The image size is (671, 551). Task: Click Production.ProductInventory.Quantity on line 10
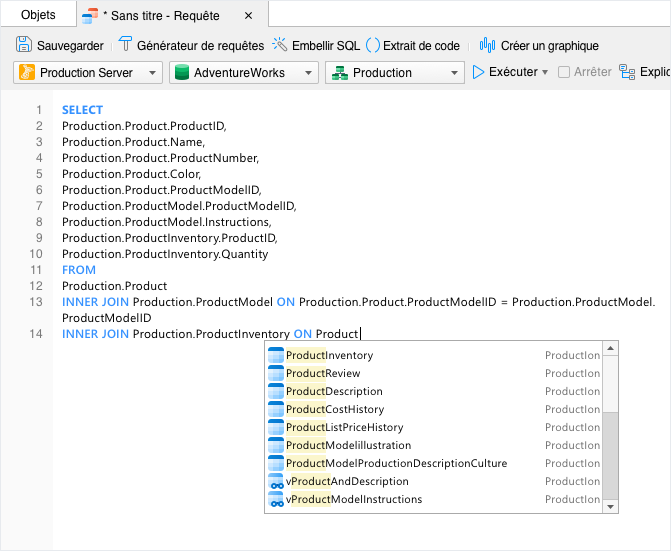[x=165, y=254]
